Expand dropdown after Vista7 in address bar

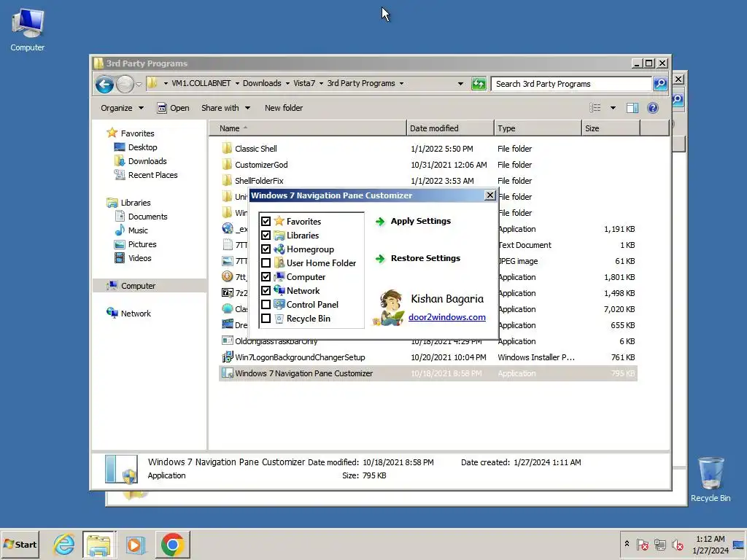(x=321, y=84)
